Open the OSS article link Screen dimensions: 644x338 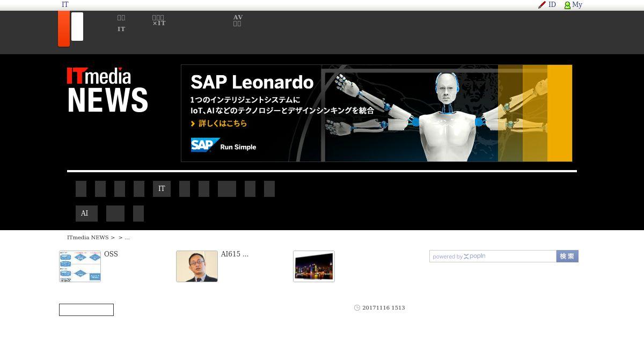coord(111,254)
